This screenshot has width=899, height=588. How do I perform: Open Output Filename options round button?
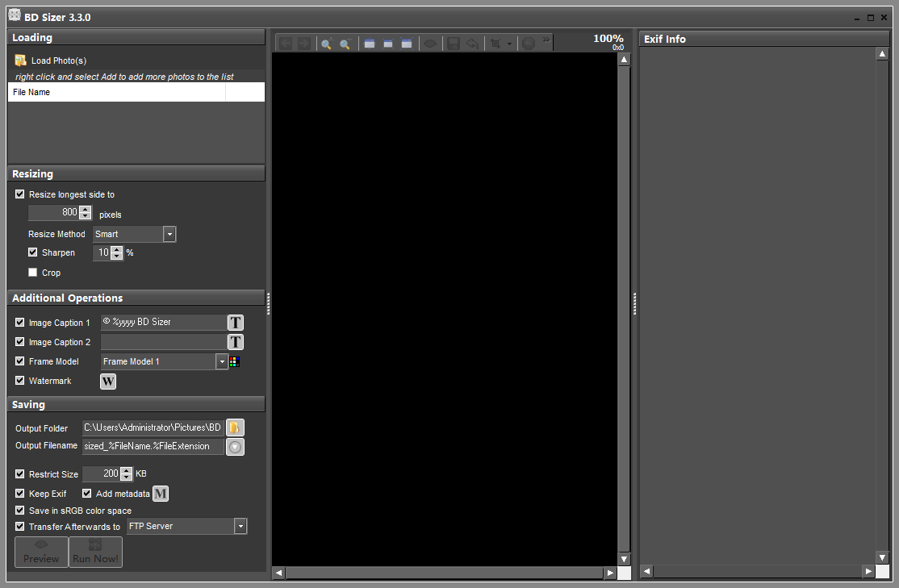pyautogui.click(x=235, y=446)
